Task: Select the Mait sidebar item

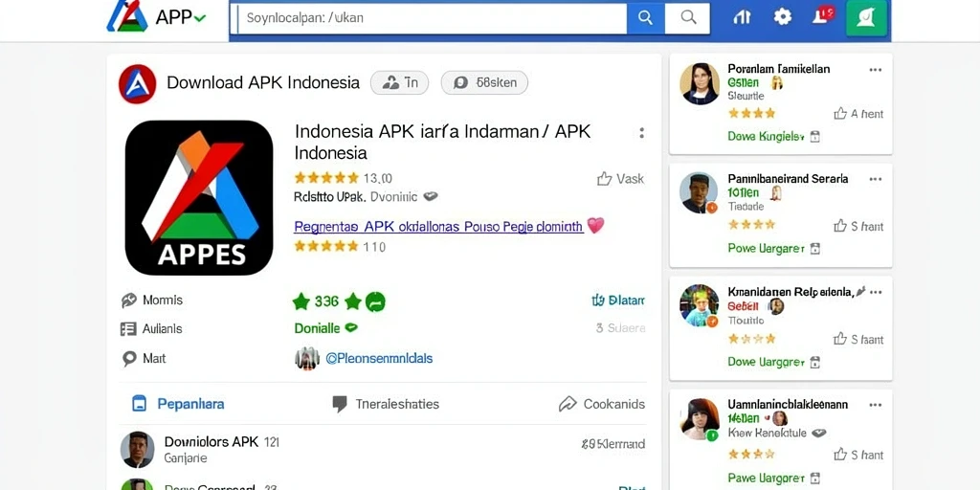Action: click(144, 358)
